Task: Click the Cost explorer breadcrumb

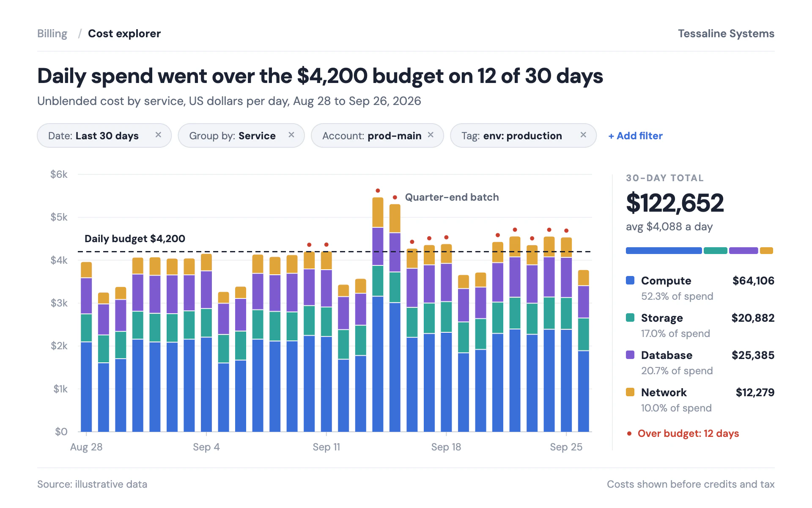Action: click(124, 33)
